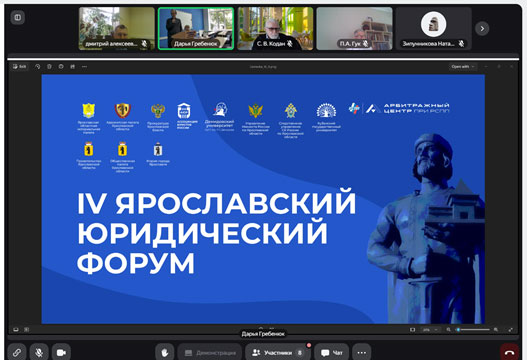Toggle the conference layout view icon

coord(17,17)
